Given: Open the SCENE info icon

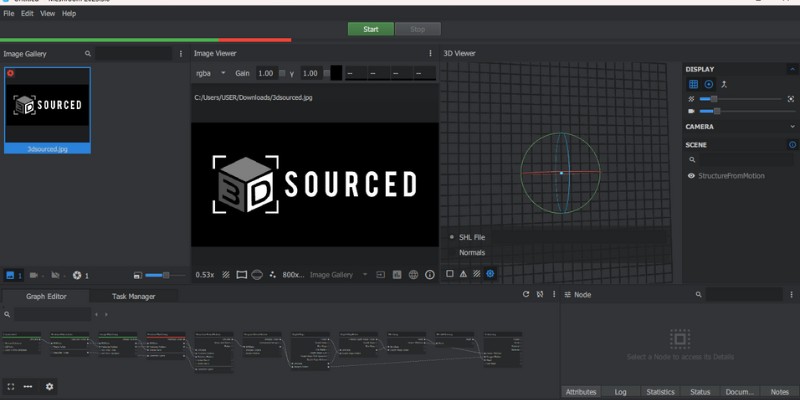Looking at the screenshot, I should click(792, 145).
